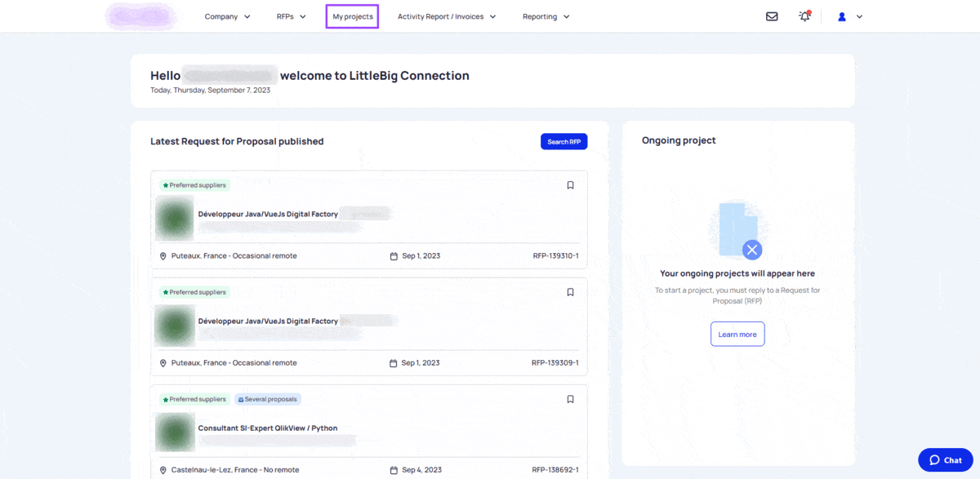Click the RFP-139309-1 reference
Screen dimensions: 980x479
click(x=555, y=363)
